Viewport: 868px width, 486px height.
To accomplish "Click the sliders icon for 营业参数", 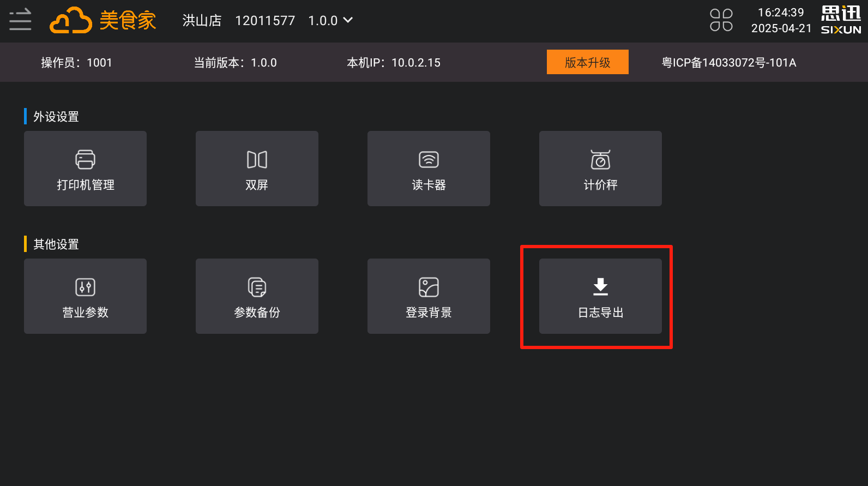I will pyautogui.click(x=85, y=287).
